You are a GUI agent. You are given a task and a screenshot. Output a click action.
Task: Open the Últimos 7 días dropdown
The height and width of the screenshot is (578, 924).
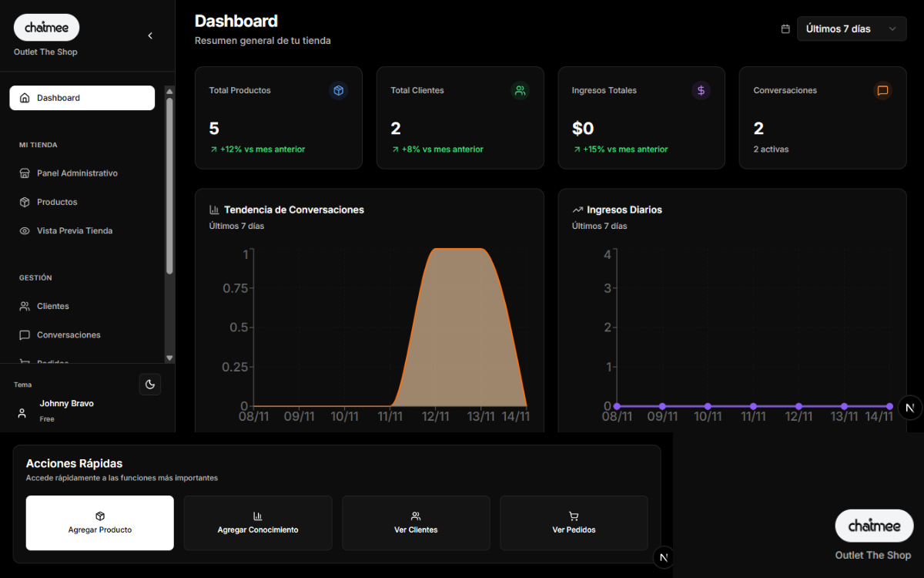(852, 28)
